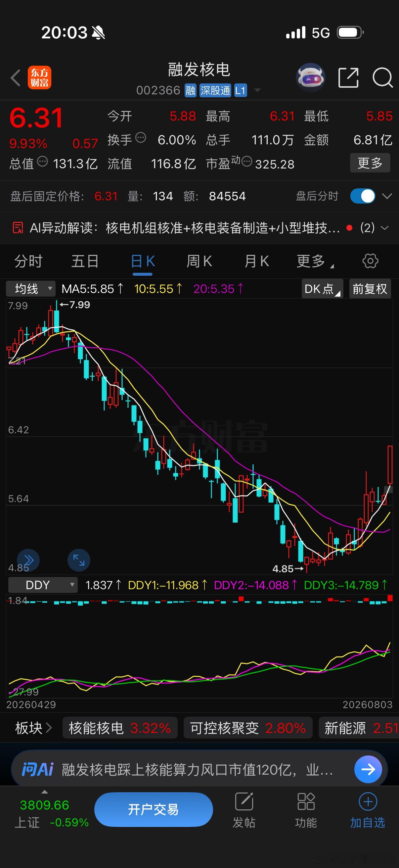Tap the 开户交易 button
The image size is (399, 868).
pos(154,809)
